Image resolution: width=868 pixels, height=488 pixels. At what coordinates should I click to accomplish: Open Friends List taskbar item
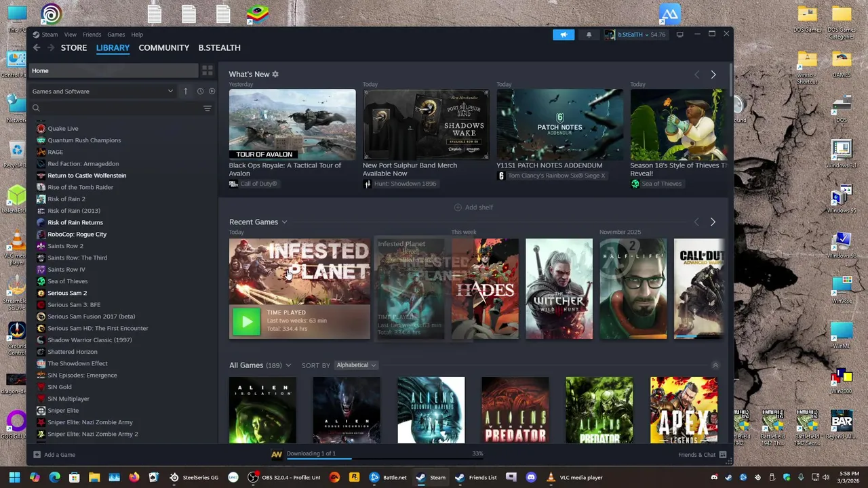click(477, 477)
